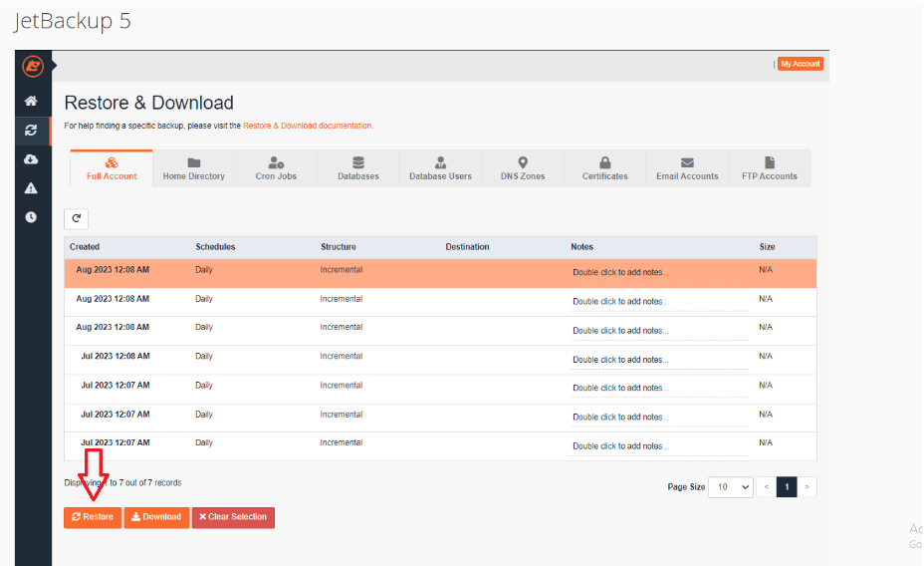Click the notes field of highlighted row

pos(659,273)
